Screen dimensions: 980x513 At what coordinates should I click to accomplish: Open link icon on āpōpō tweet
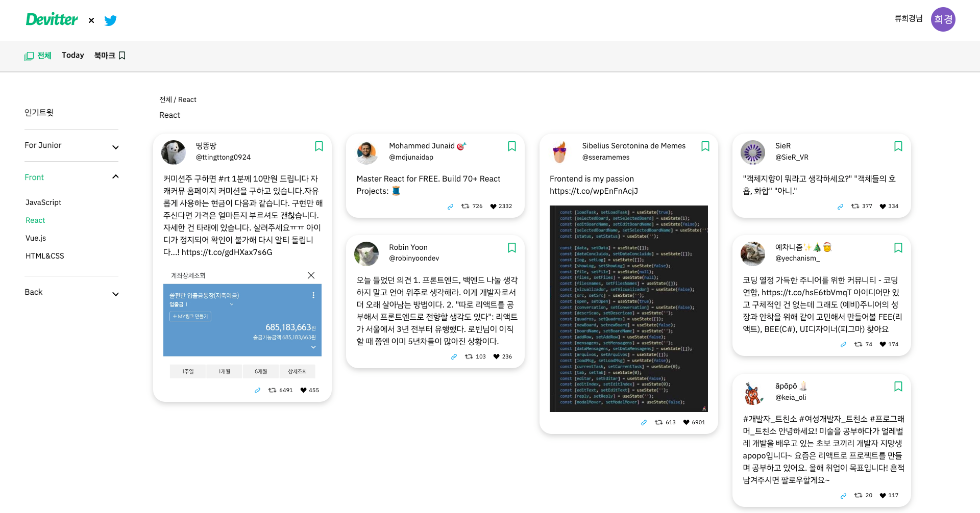[x=843, y=496]
